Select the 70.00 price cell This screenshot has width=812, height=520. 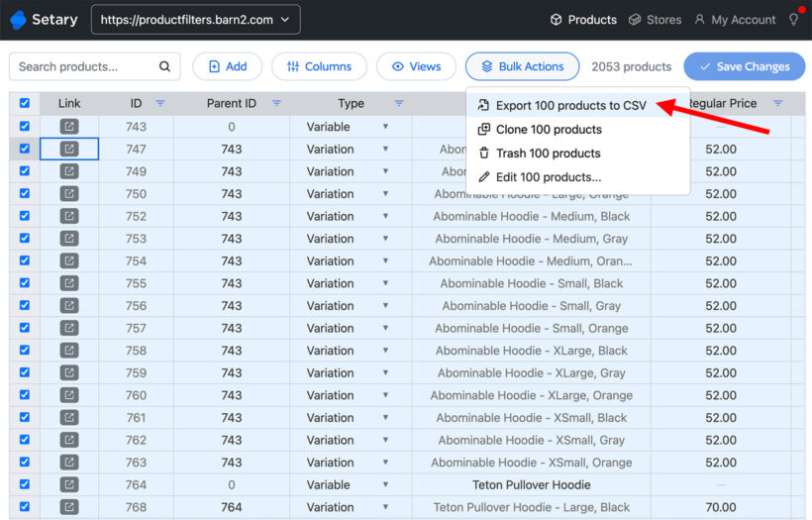pyautogui.click(x=720, y=507)
